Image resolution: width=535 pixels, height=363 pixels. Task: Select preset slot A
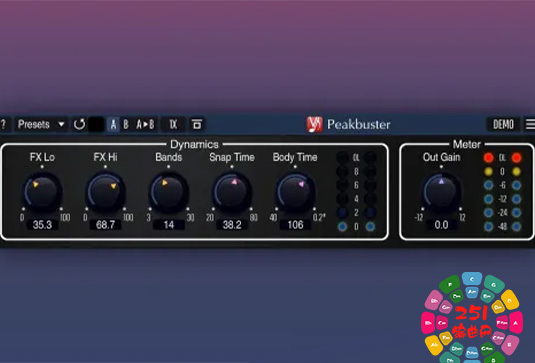(113, 124)
